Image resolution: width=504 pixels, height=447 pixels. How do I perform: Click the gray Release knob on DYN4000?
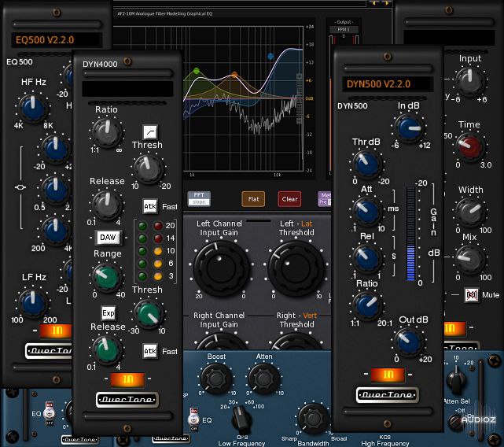pos(106,204)
